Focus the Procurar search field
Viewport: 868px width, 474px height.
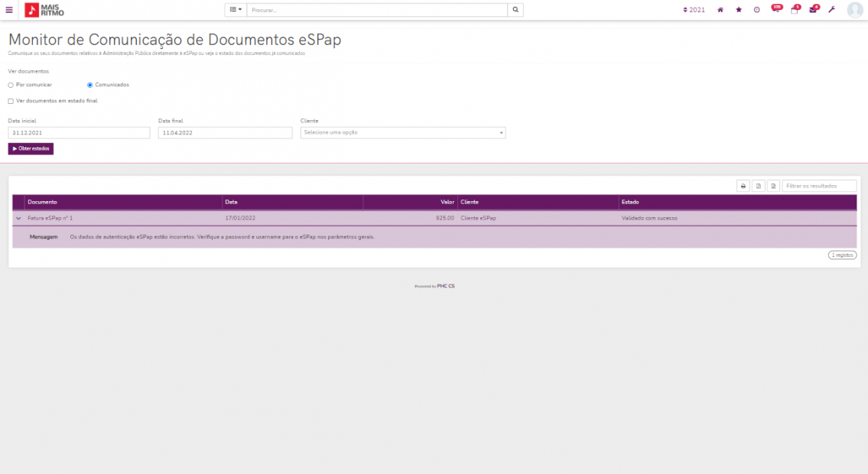pyautogui.click(x=377, y=10)
